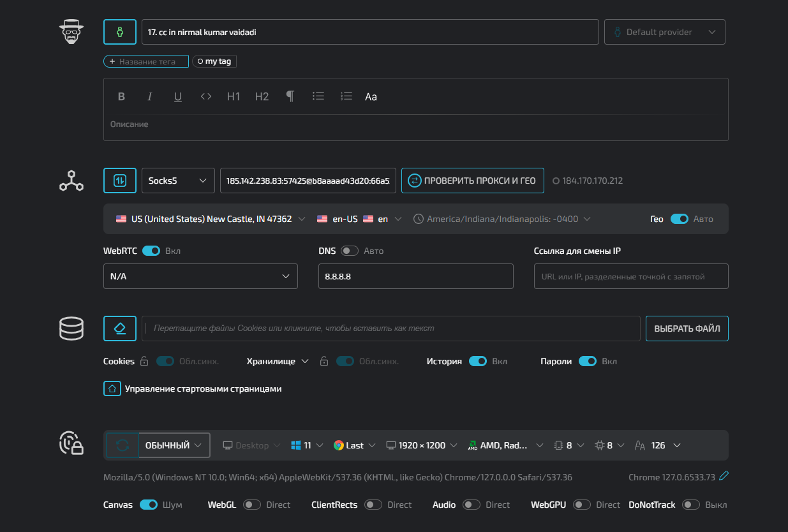Screen dimensions: 788x532
Task: Turn off Canvas noise toggle
Action: (149, 505)
